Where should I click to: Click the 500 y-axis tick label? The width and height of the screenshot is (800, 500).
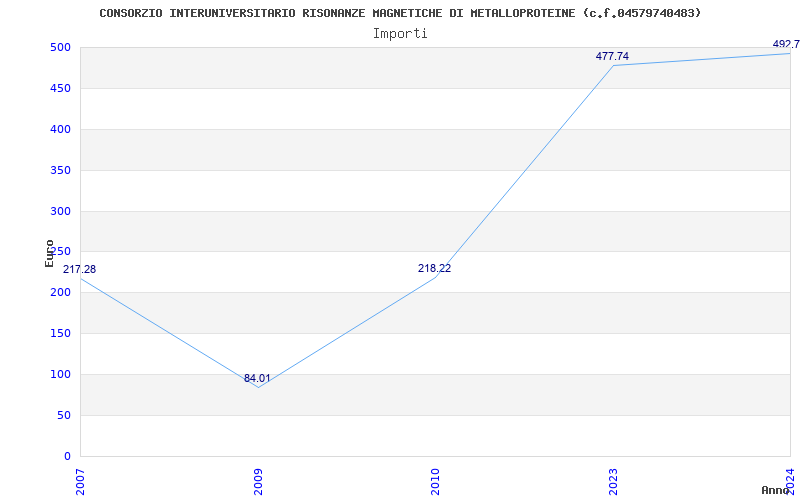click(60, 47)
